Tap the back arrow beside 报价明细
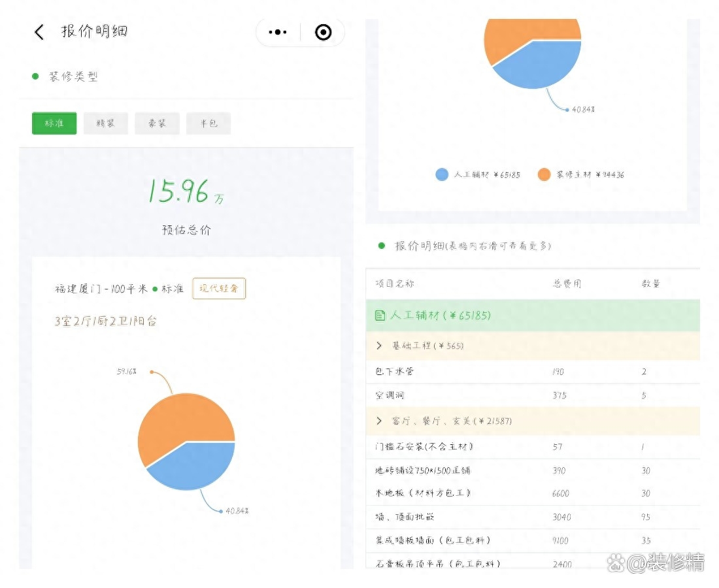Screen dimensions: 719x588 point(39,32)
